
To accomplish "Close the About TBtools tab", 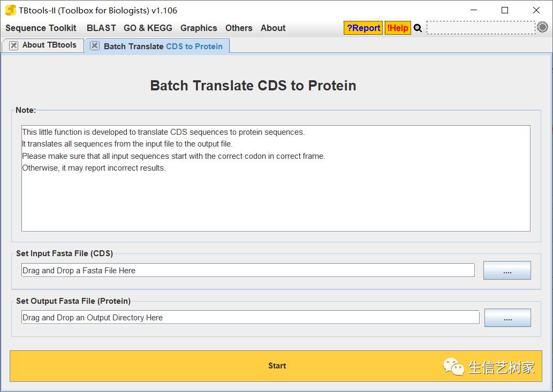I will click(x=13, y=45).
